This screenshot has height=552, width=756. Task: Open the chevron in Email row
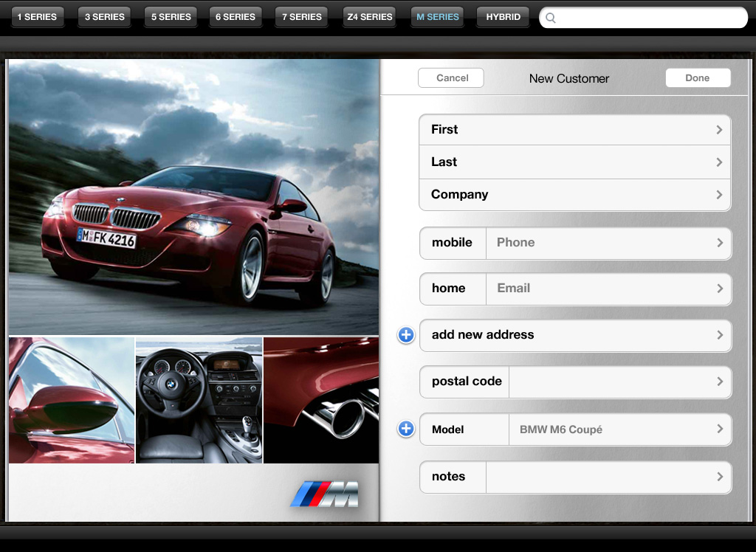[x=720, y=289]
